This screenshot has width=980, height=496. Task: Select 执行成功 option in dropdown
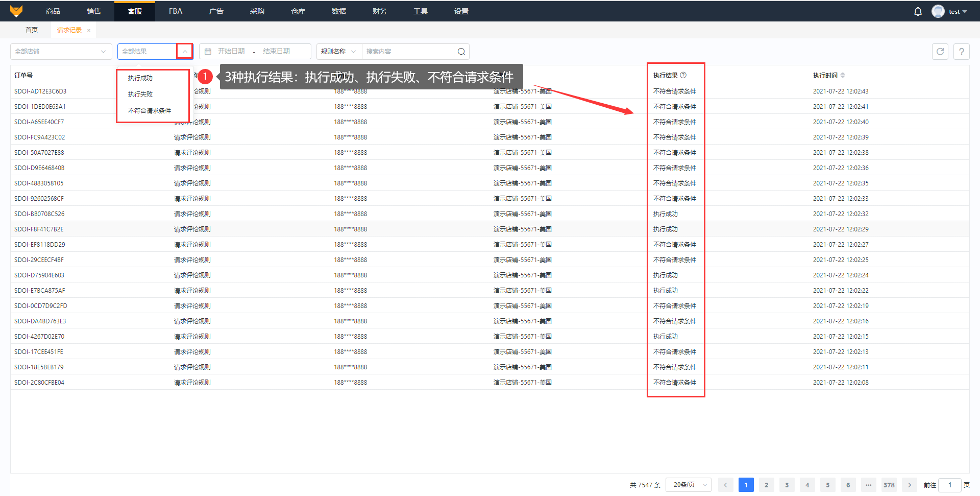[140, 78]
